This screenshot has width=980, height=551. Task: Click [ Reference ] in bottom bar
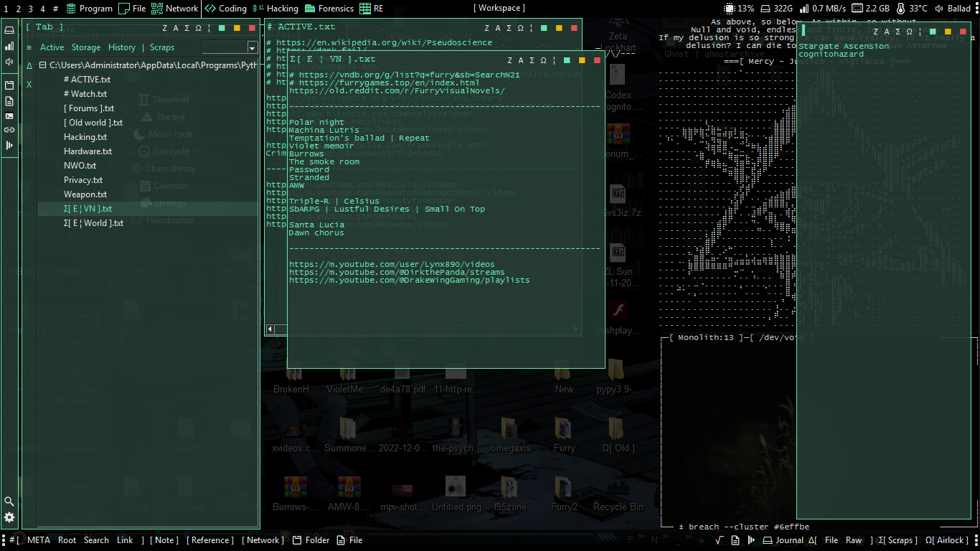point(210,540)
